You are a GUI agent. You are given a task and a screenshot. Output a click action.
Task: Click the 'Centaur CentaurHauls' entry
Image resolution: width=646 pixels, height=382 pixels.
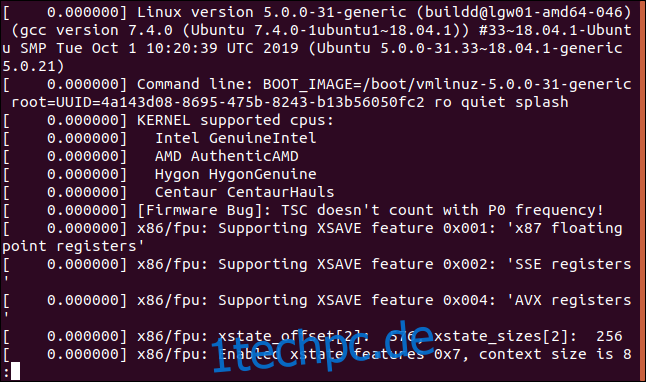click(244, 192)
